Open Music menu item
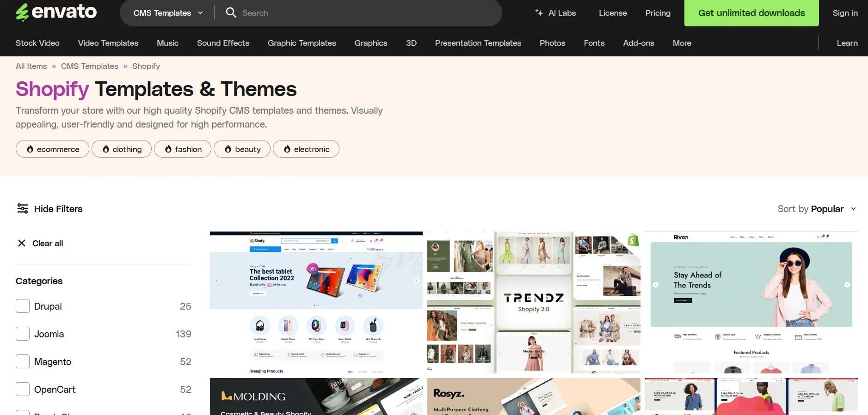This screenshot has height=415, width=868. tap(167, 43)
